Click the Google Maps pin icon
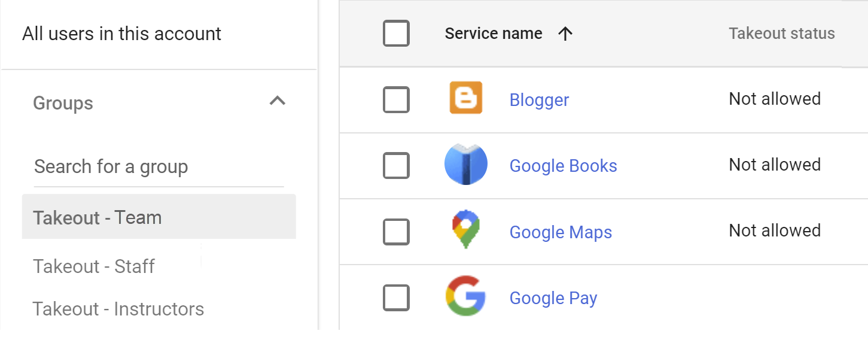Viewport: 868px width, 346px height. coord(465,230)
